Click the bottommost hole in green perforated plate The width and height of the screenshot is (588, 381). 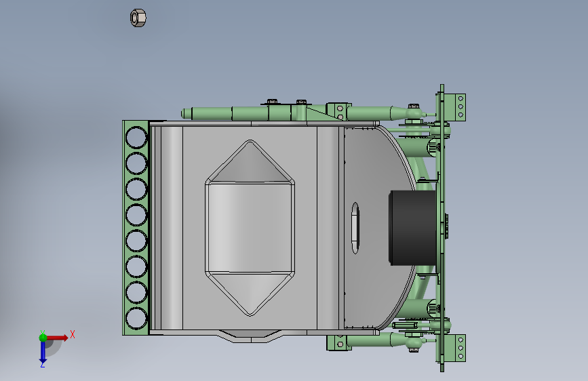(136, 319)
